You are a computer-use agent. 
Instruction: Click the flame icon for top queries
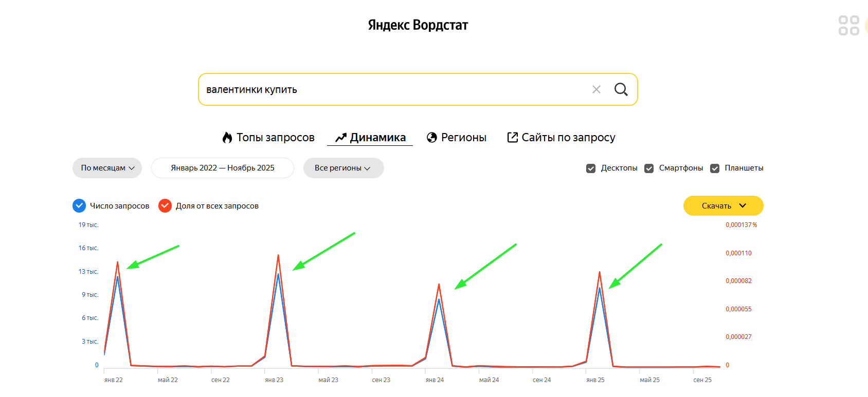click(x=227, y=138)
